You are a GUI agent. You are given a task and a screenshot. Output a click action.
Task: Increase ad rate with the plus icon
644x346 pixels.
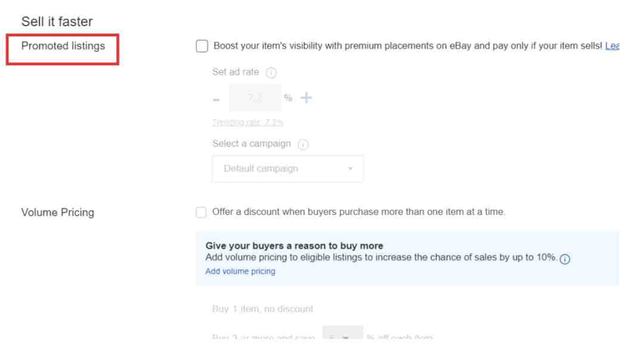306,98
